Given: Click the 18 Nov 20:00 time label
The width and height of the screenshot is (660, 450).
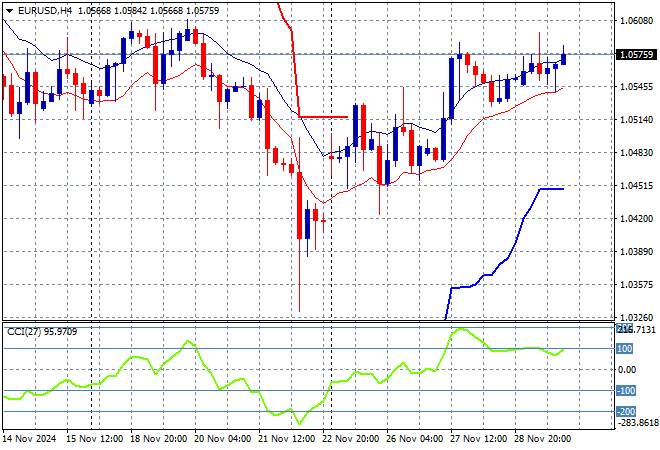Looking at the screenshot, I should click(x=159, y=439).
